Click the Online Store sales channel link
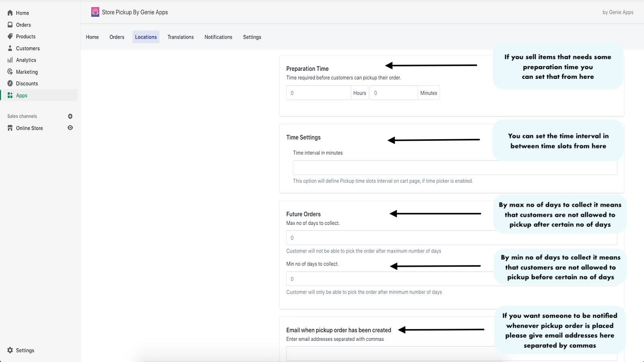 tap(29, 128)
